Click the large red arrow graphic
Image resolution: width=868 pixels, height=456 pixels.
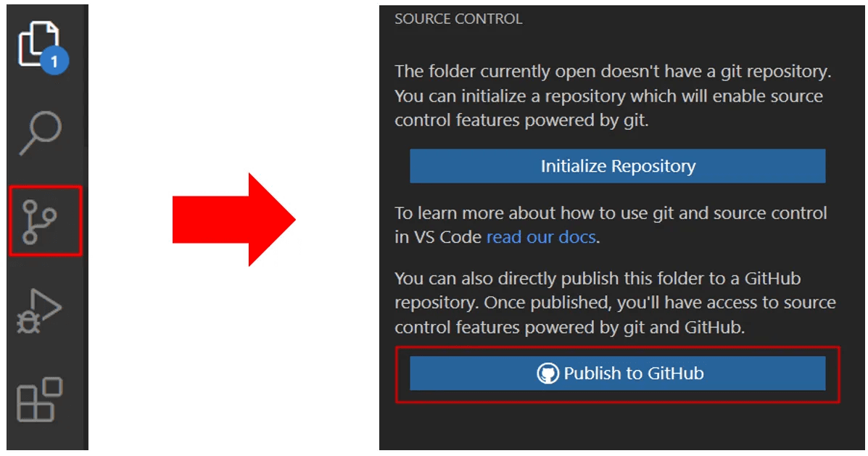[x=233, y=220]
